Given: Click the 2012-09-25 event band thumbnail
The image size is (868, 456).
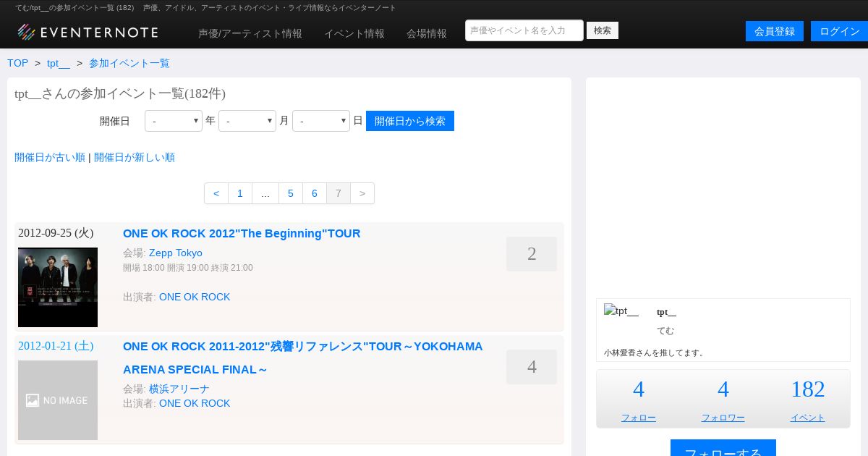Looking at the screenshot, I should click(x=58, y=287).
